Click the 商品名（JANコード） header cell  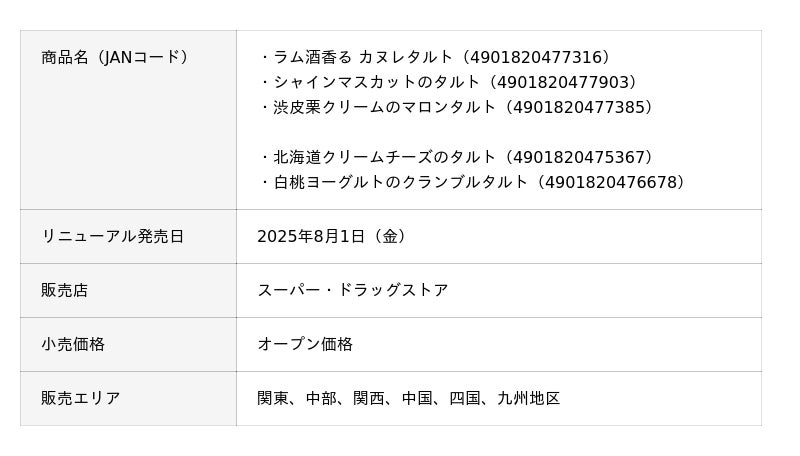(x=115, y=57)
